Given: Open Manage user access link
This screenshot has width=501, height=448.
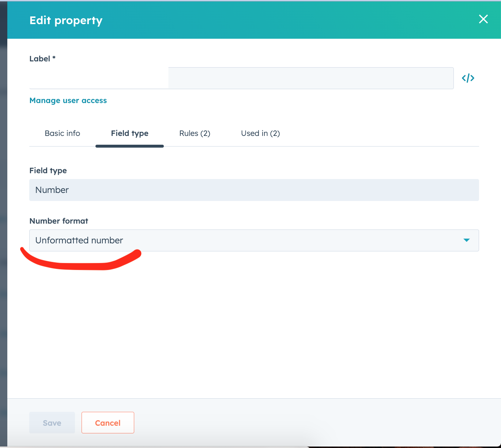Looking at the screenshot, I should tap(68, 100).
